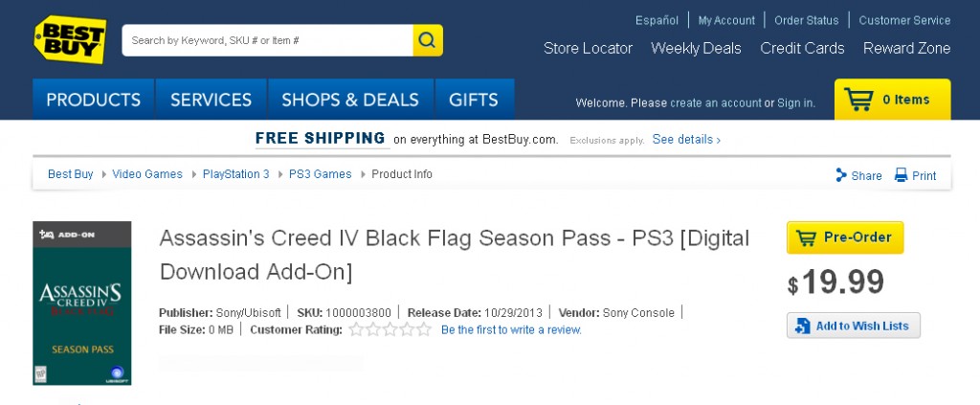Click the Print icon
Image resolution: width=980 pixels, height=405 pixels.
[901, 175]
